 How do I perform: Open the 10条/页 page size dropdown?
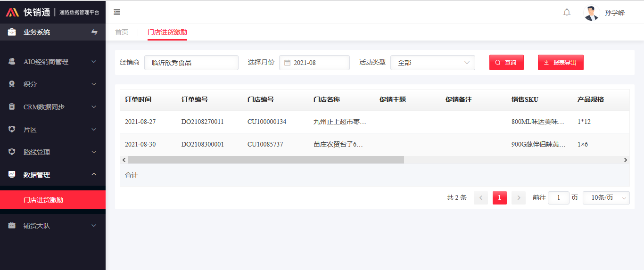pos(606,198)
